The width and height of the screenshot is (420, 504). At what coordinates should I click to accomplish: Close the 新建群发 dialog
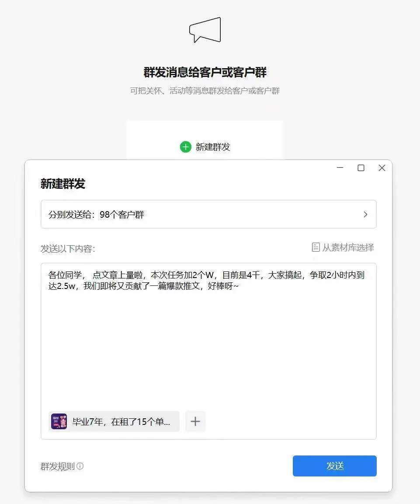click(x=382, y=168)
